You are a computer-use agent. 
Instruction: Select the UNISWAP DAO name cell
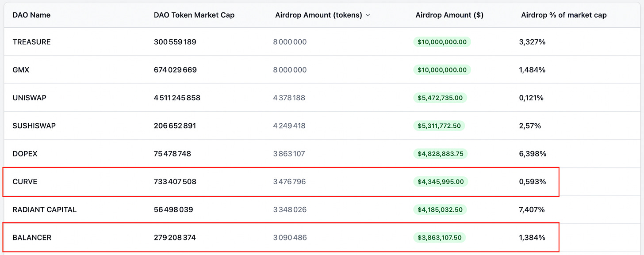(30, 98)
